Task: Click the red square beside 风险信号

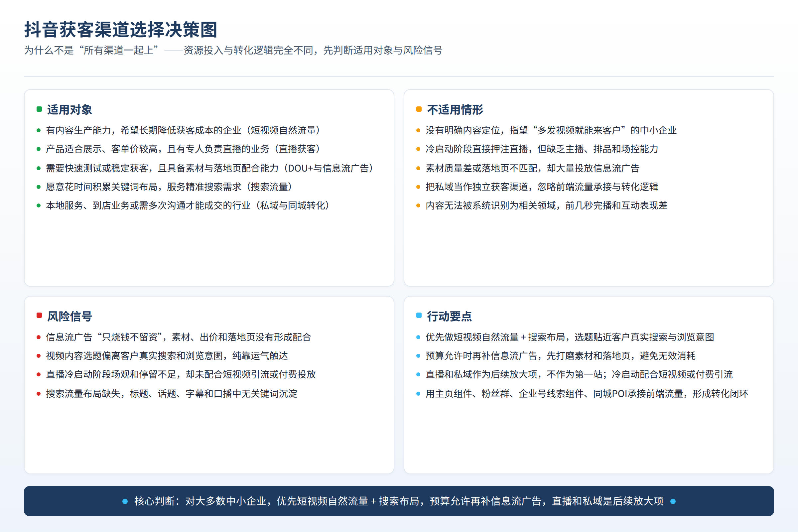Action: [39, 316]
